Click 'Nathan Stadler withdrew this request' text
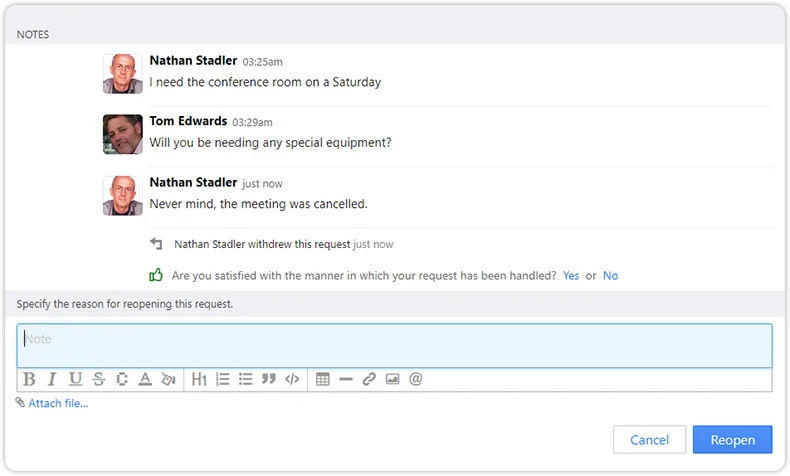The width and height of the screenshot is (790, 476). pos(262,244)
